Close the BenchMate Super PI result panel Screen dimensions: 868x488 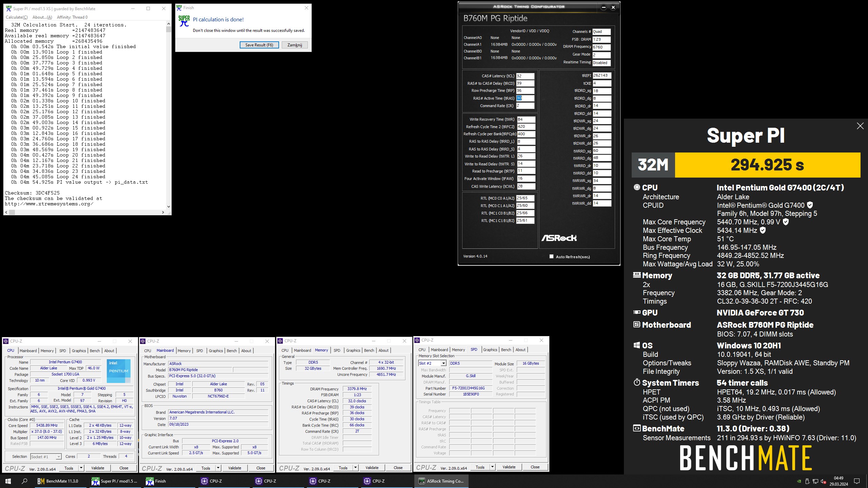click(860, 126)
